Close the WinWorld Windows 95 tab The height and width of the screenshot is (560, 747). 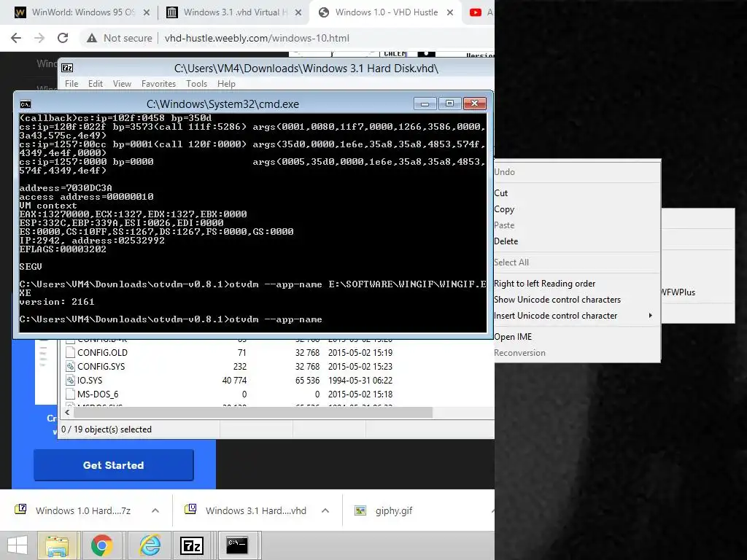point(147,13)
